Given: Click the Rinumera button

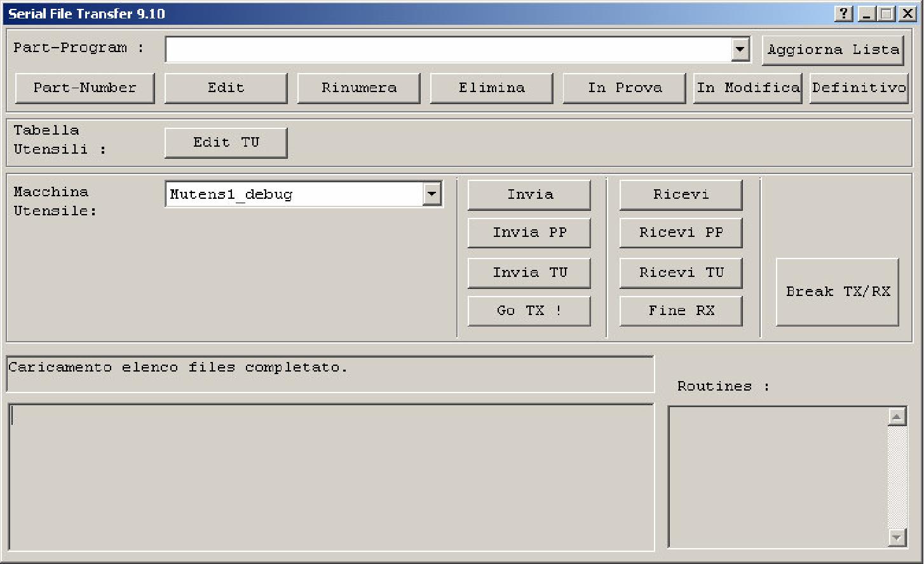Looking at the screenshot, I should 358,88.
